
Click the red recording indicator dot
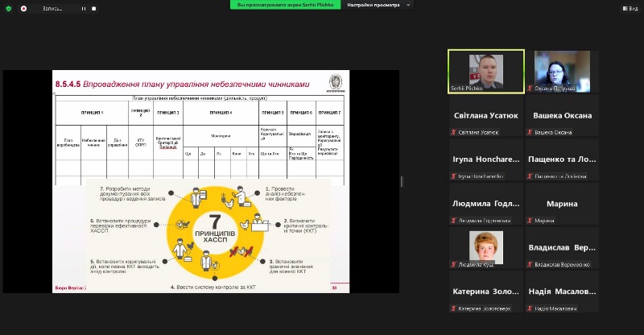click(x=24, y=8)
